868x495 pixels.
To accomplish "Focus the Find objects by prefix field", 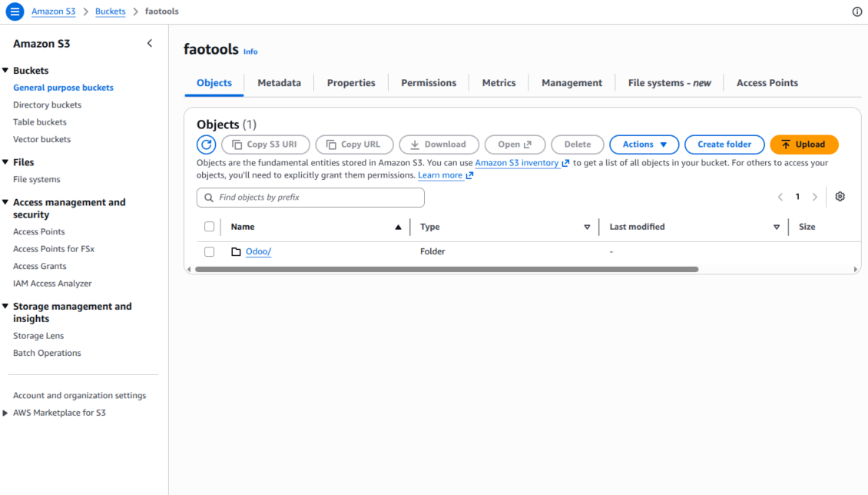I will tap(310, 198).
